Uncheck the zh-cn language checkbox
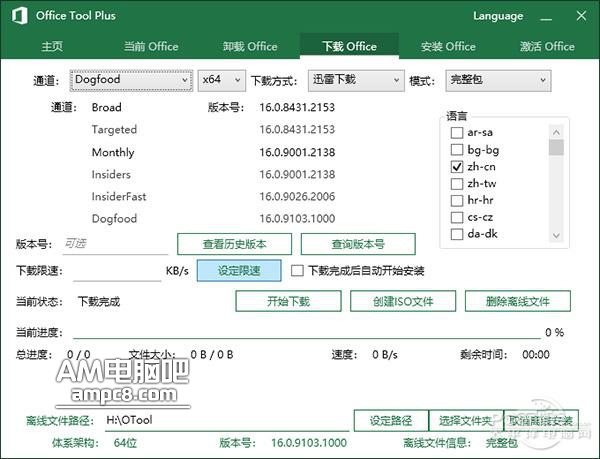 [457, 166]
